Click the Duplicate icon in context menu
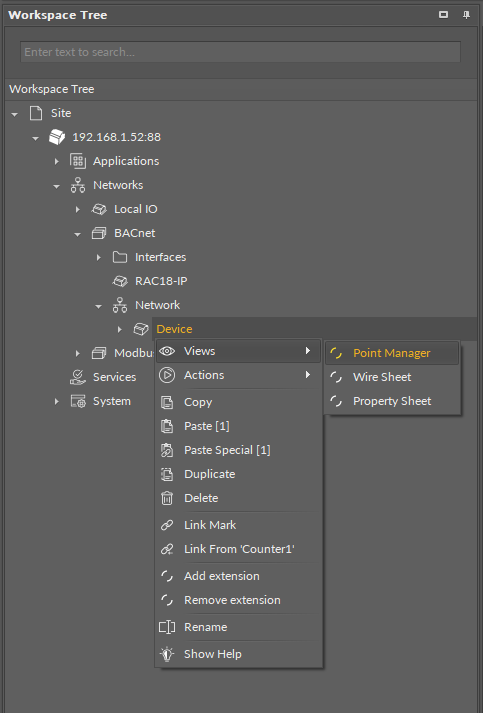 (167, 474)
